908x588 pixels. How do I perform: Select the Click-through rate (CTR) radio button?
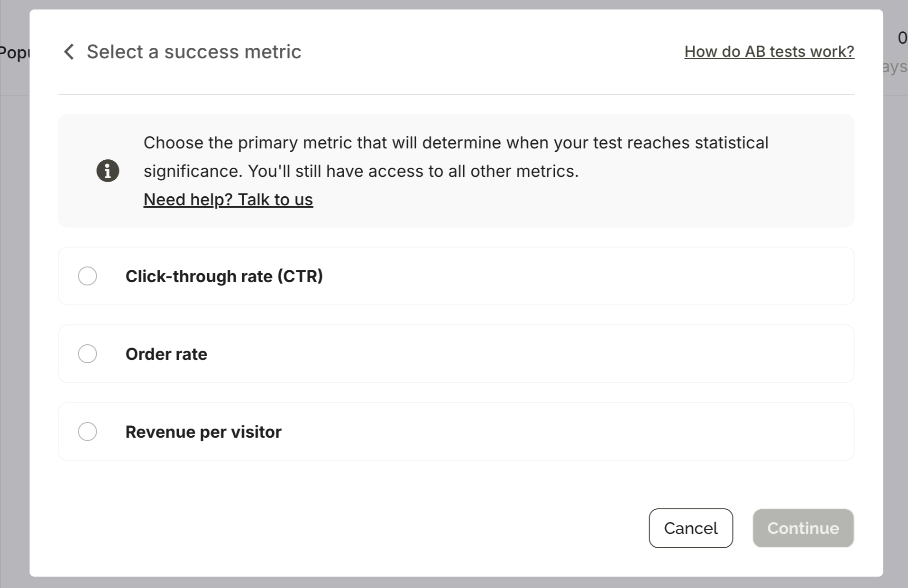pyautogui.click(x=87, y=276)
